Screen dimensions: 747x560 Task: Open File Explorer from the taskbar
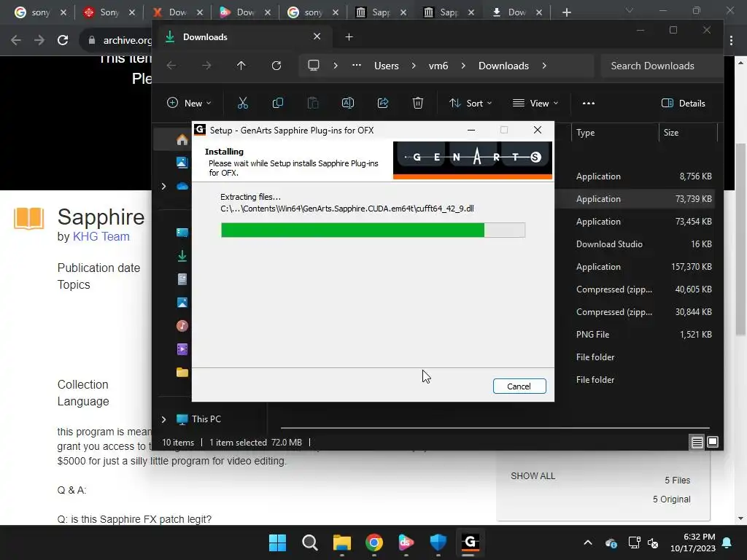[342, 542]
